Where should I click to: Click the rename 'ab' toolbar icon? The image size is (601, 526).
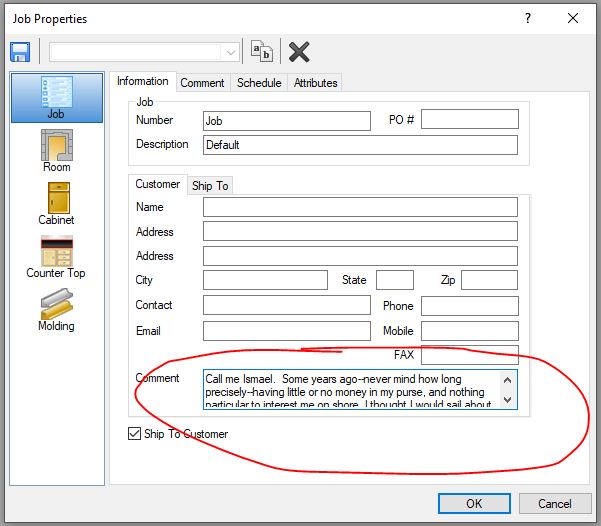click(x=261, y=52)
